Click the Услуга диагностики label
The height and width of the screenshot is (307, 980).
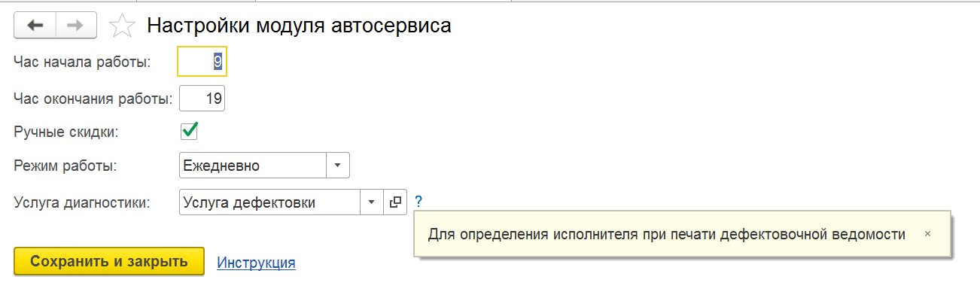(82, 202)
